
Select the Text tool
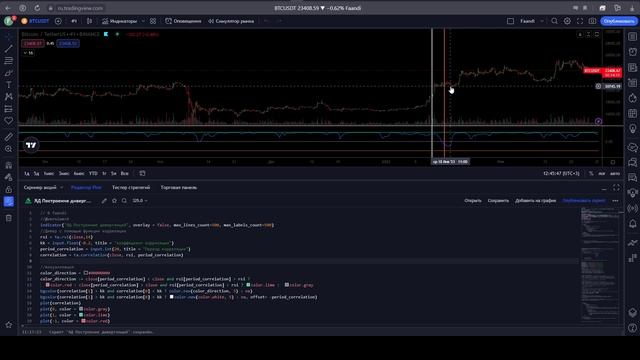click(x=9, y=85)
